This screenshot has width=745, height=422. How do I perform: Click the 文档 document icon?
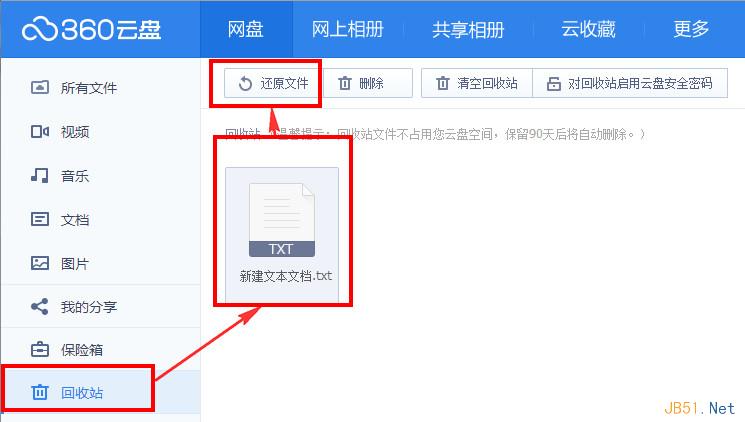(40, 219)
